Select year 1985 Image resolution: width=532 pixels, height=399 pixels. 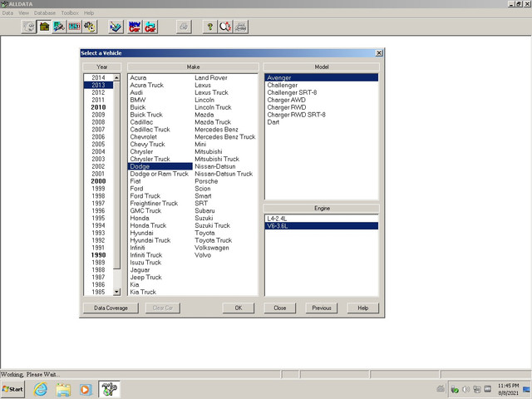pyautogui.click(x=98, y=292)
